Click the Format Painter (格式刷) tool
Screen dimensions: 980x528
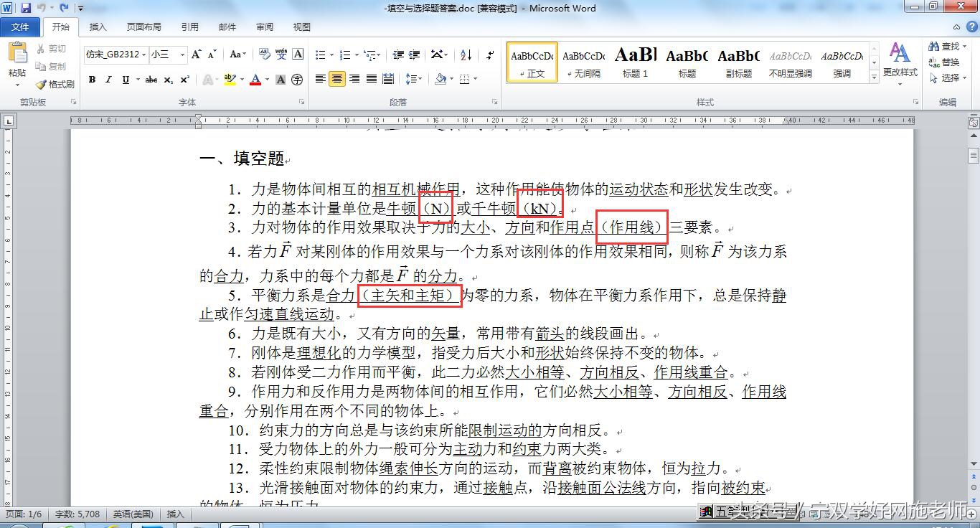click(55, 84)
